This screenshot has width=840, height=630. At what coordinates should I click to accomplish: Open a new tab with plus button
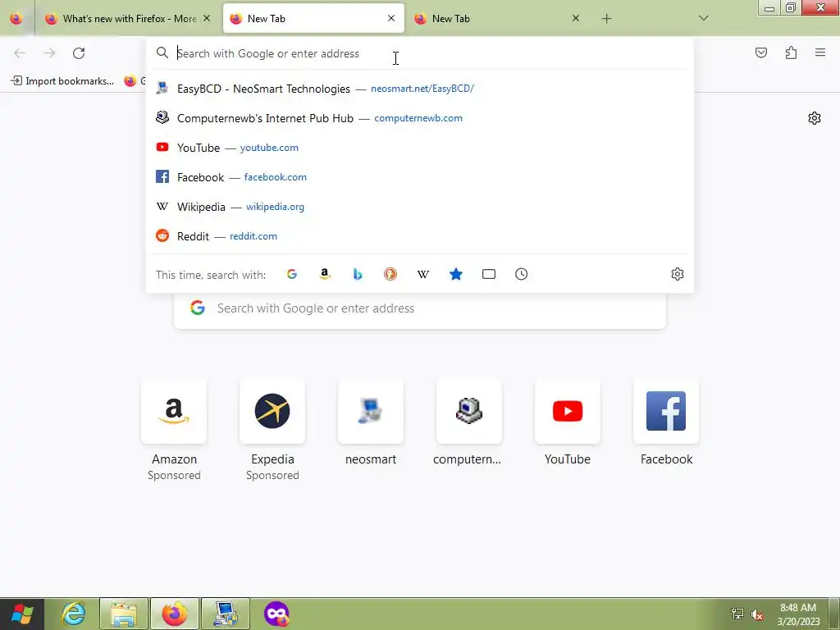[606, 19]
